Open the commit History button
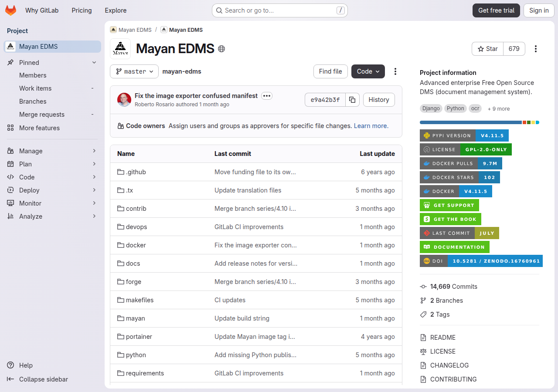The image size is (558, 392). pyautogui.click(x=379, y=100)
